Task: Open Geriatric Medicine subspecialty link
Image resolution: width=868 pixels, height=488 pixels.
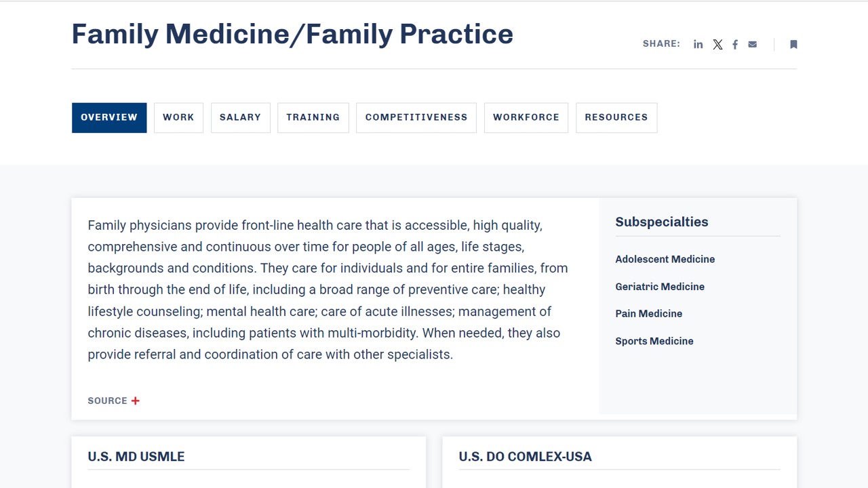Action: pos(660,287)
